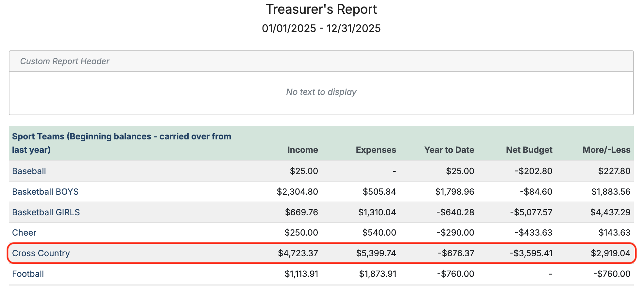Click Football More/-Less value -$760.00
The width and height of the screenshot is (644, 286).
coord(612,274)
